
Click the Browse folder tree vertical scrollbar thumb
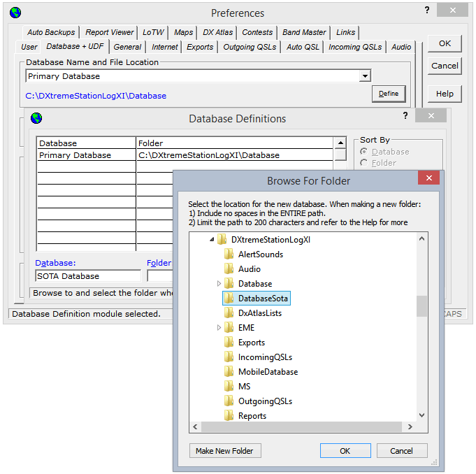[x=421, y=306]
